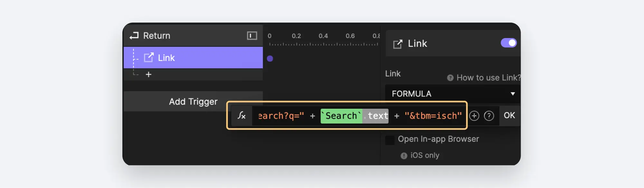Select the Link response row
The height and width of the screenshot is (188, 644).
[193, 58]
